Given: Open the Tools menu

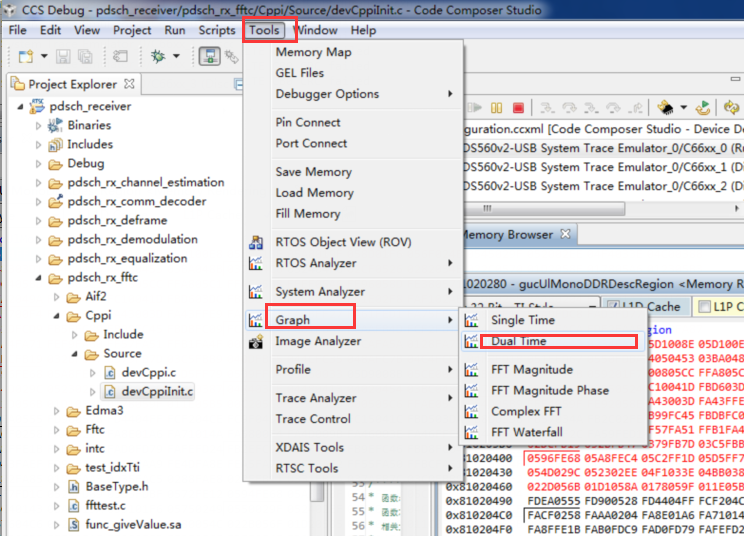Looking at the screenshot, I should point(264,30).
